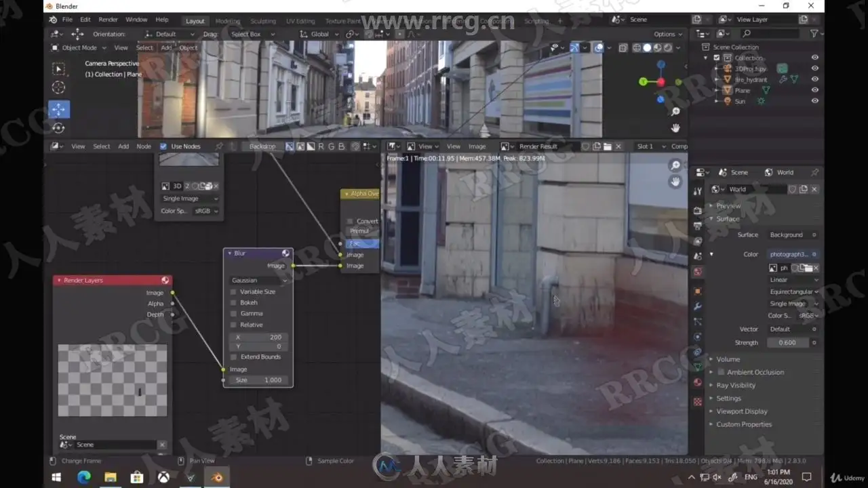Enable Variable Size on Blur node
The width and height of the screenshot is (868, 488).
(x=234, y=292)
